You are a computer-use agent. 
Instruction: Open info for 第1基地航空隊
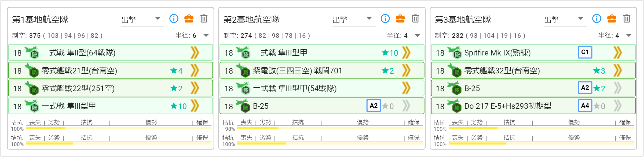pyautogui.click(x=174, y=18)
